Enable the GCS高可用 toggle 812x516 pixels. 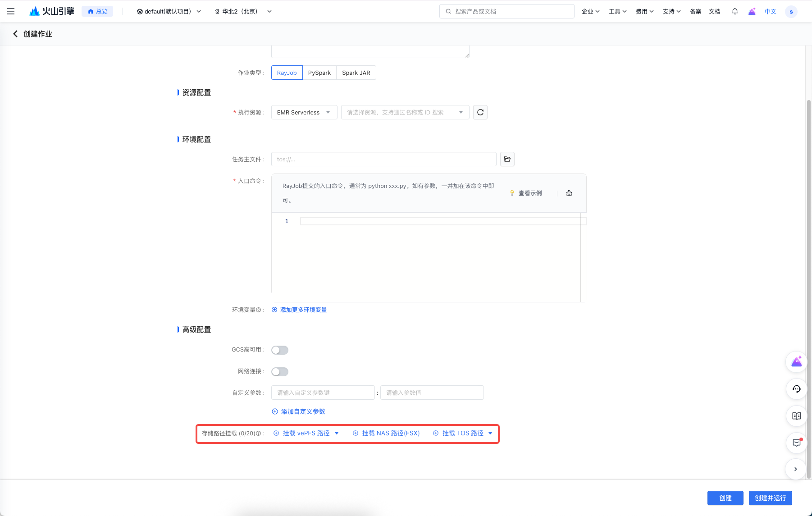coord(279,350)
